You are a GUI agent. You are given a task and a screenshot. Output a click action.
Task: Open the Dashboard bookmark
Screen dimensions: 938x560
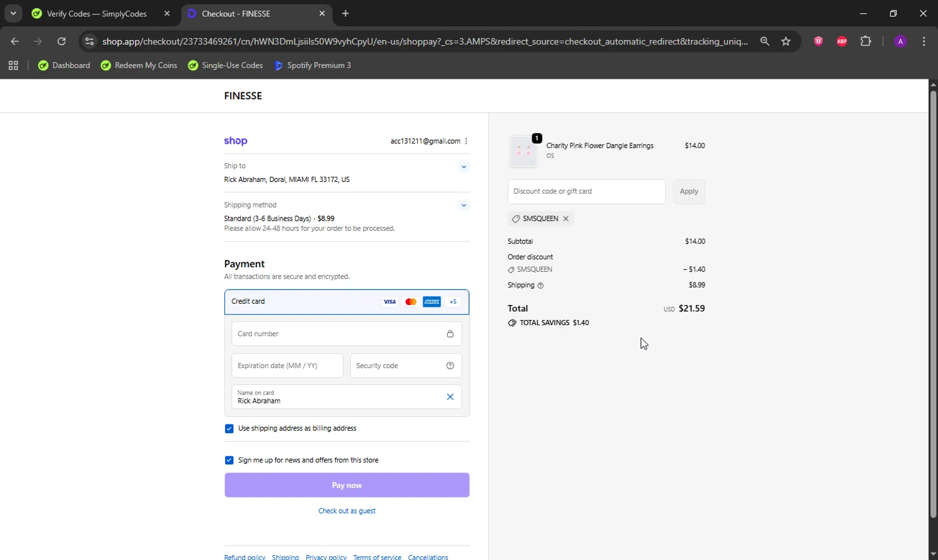64,65
